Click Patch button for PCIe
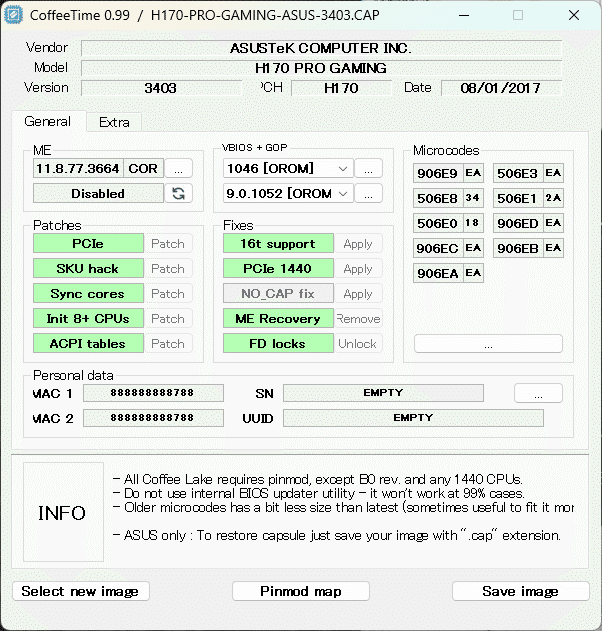Screen dimensions: 602x631 point(168,243)
